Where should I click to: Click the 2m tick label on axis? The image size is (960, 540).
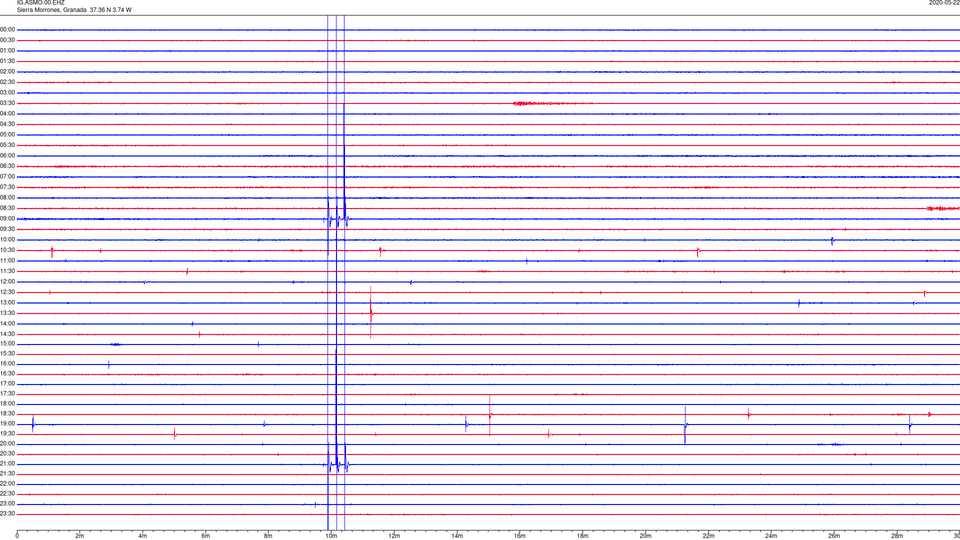coord(80,536)
